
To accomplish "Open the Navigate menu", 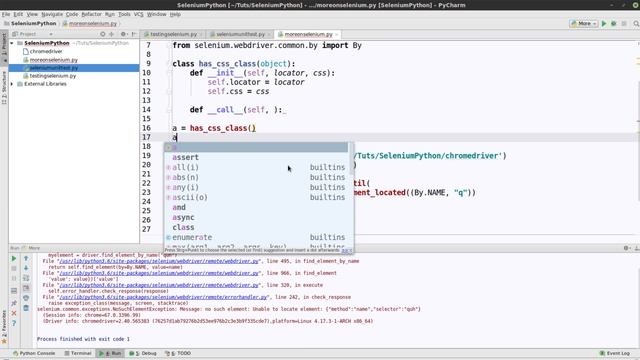I will [52, 14].
